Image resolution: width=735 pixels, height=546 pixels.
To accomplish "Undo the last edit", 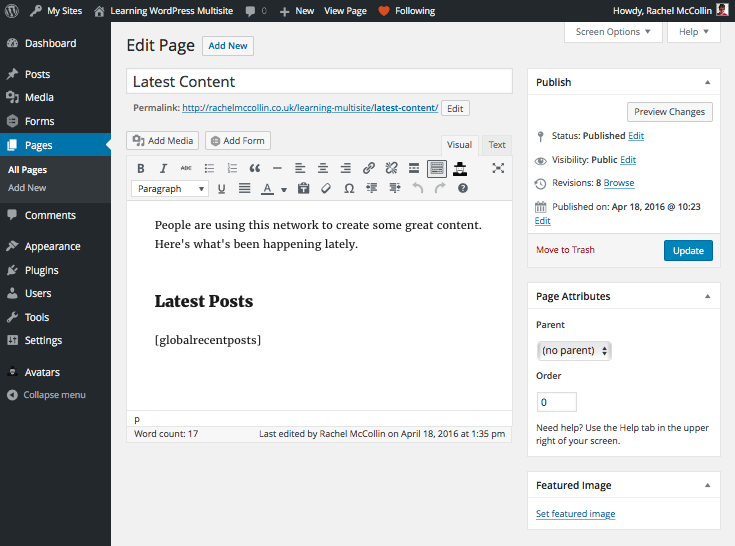I will click(417, 188).
